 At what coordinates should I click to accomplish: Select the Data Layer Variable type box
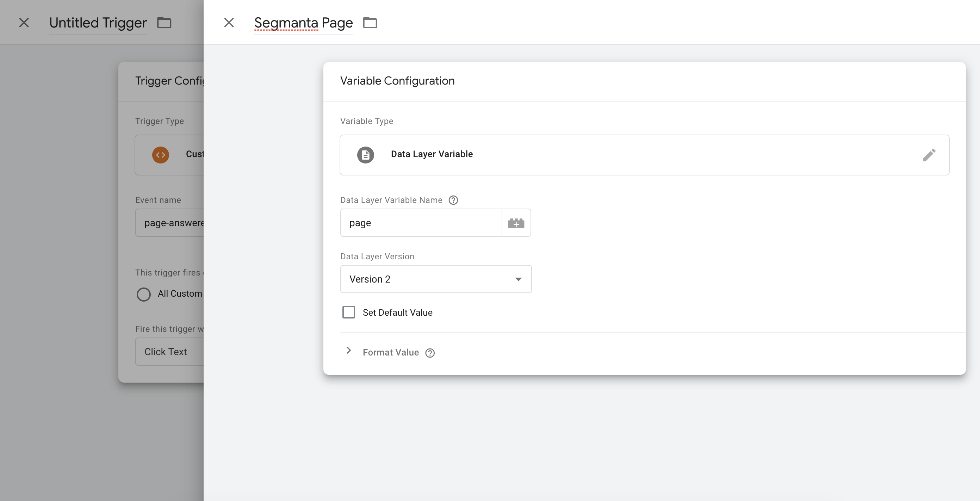click(644, 155)
